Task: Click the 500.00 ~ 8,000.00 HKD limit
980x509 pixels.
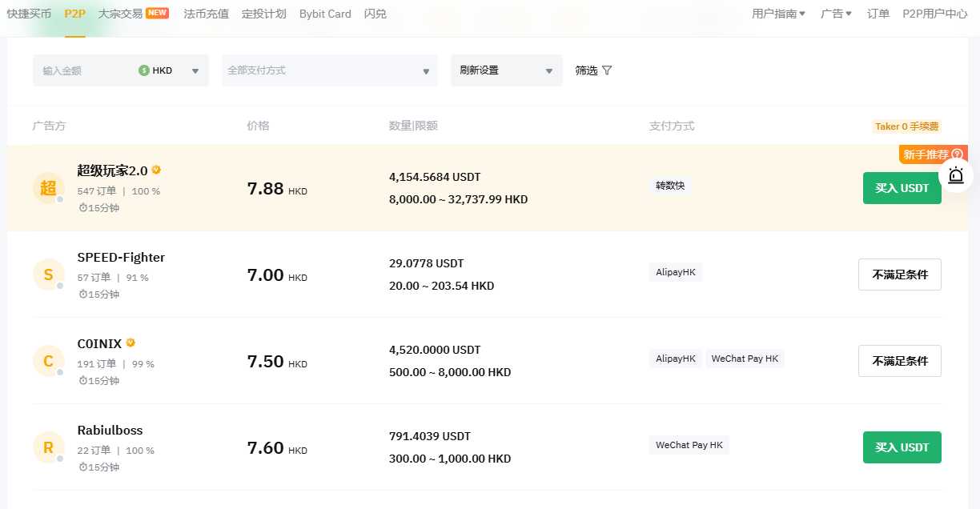Action: 450,372
